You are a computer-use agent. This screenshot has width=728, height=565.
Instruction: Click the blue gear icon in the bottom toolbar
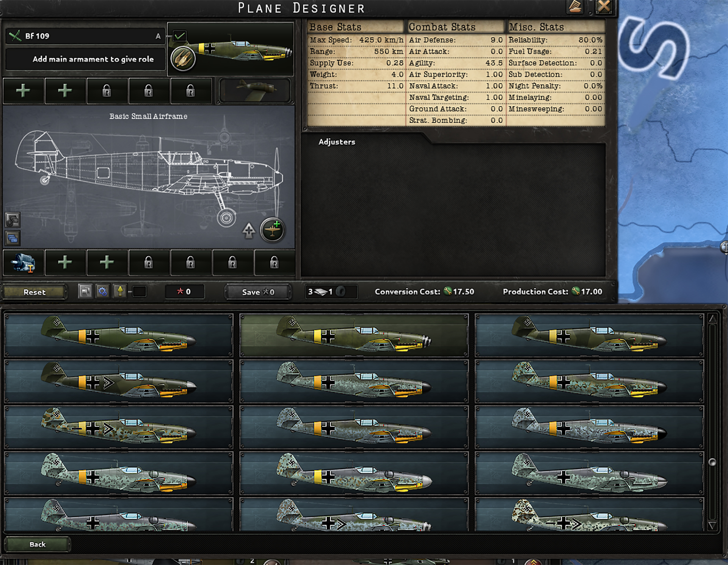tap(102, 292)
